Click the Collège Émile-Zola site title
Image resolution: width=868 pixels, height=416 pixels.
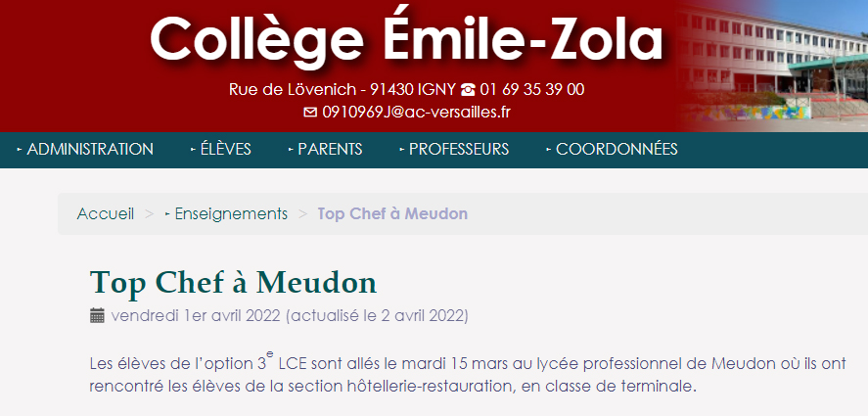coord(406,40)
